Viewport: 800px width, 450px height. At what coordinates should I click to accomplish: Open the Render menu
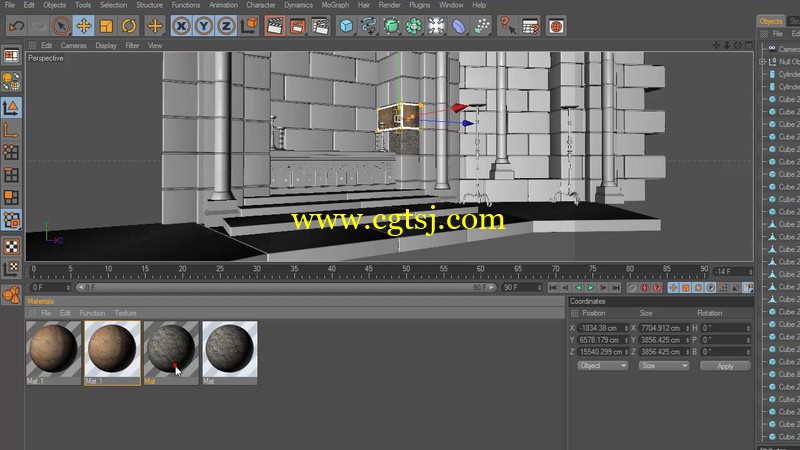coord(389,5)
